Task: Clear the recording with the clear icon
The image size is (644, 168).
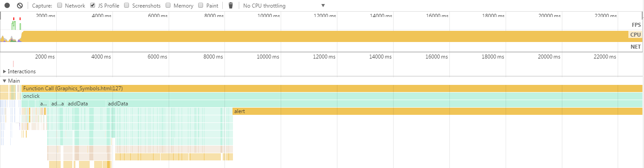Action: 20,6
